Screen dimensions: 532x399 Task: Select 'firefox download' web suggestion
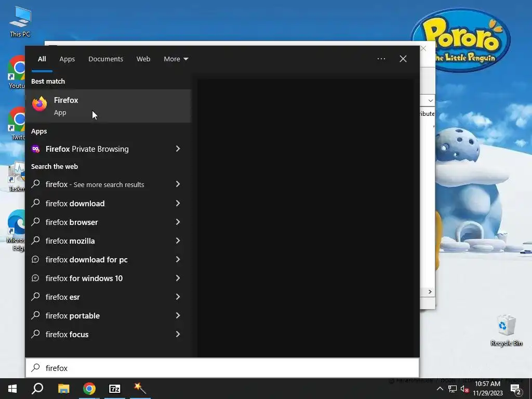[x=99, y=203]
